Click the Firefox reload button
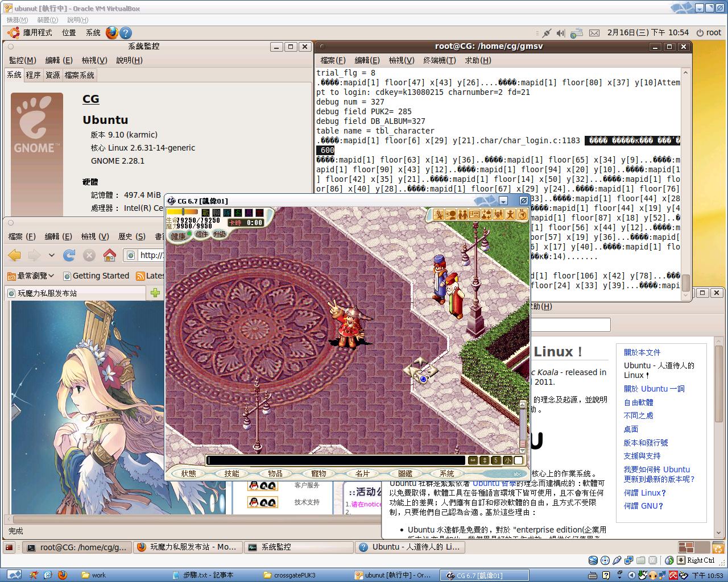 click(69, 255)
